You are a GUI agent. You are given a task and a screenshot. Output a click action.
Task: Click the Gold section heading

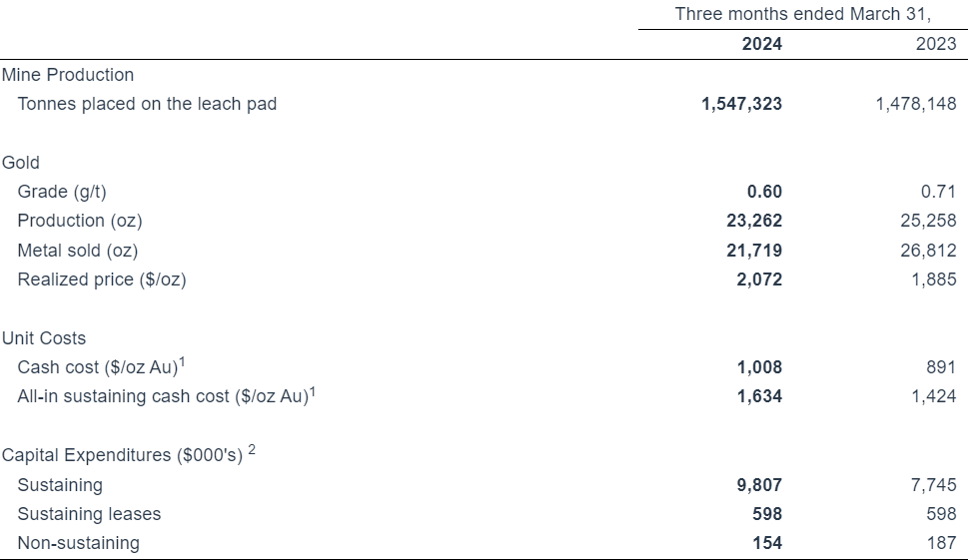[x=21, y=163]
